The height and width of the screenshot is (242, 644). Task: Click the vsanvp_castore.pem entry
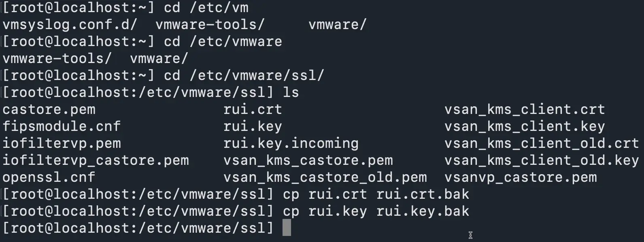521,177
